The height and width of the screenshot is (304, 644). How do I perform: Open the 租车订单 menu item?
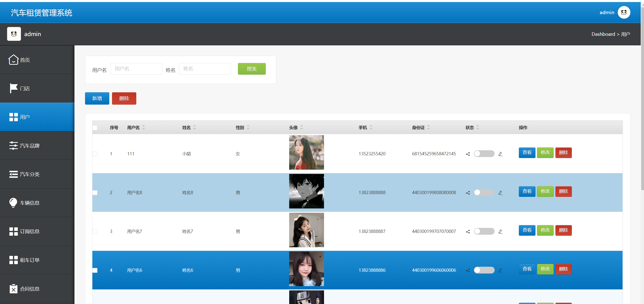[x=30, y=260]
